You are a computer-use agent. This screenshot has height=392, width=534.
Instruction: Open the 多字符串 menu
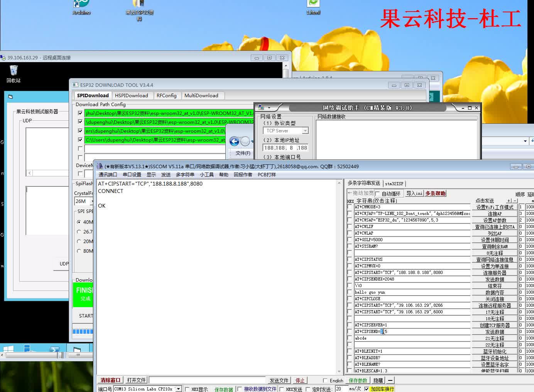[x=185, y=175]
